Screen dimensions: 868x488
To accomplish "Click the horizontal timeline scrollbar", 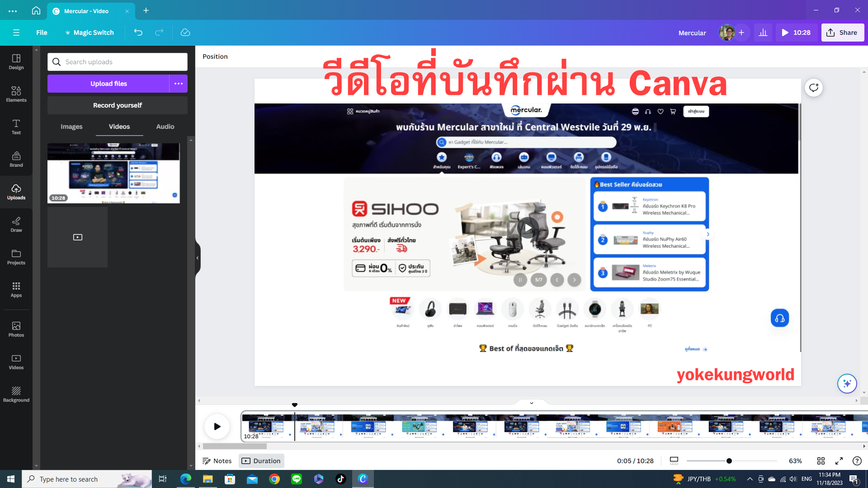I will pos(235,446).
